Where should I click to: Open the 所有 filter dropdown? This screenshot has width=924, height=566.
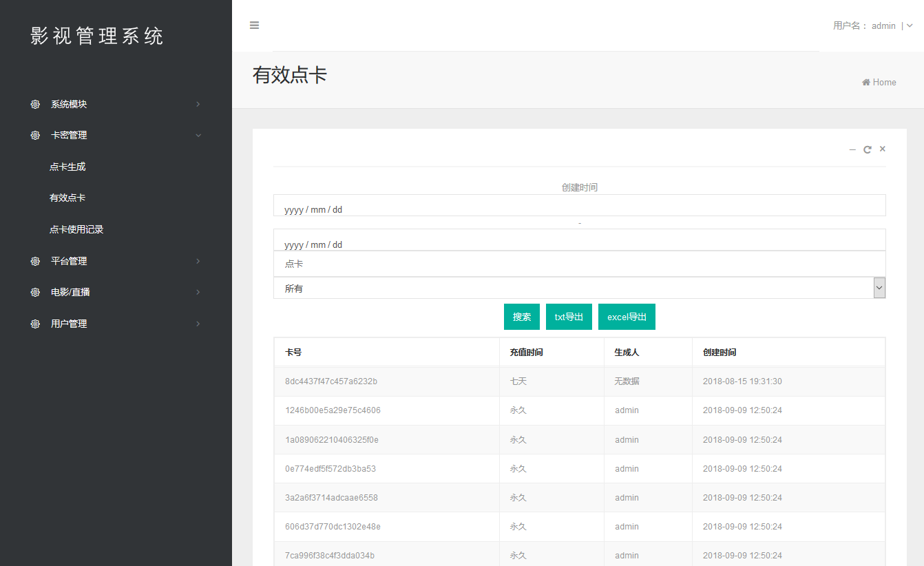click(x=579, y=289)
